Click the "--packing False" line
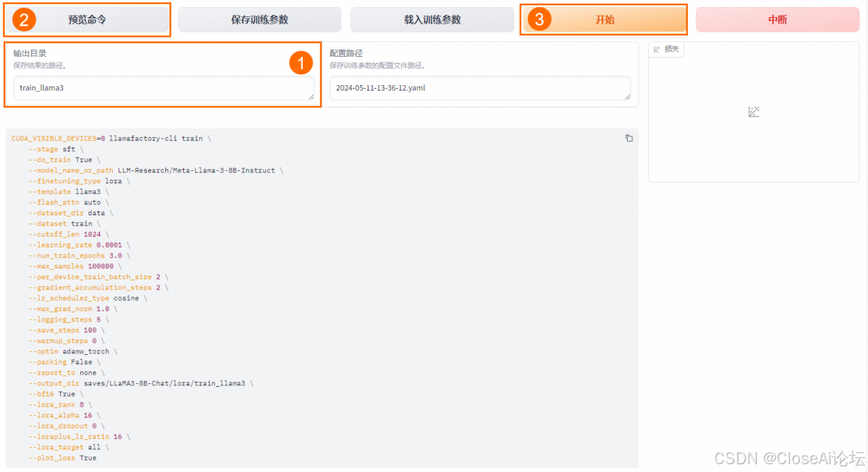 64,362
